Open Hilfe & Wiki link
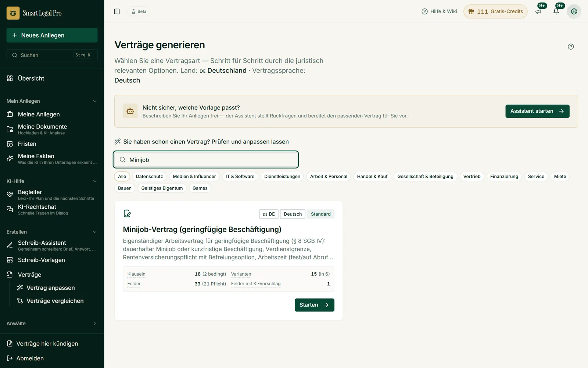 pyautogui.click(x=439, y=11)
